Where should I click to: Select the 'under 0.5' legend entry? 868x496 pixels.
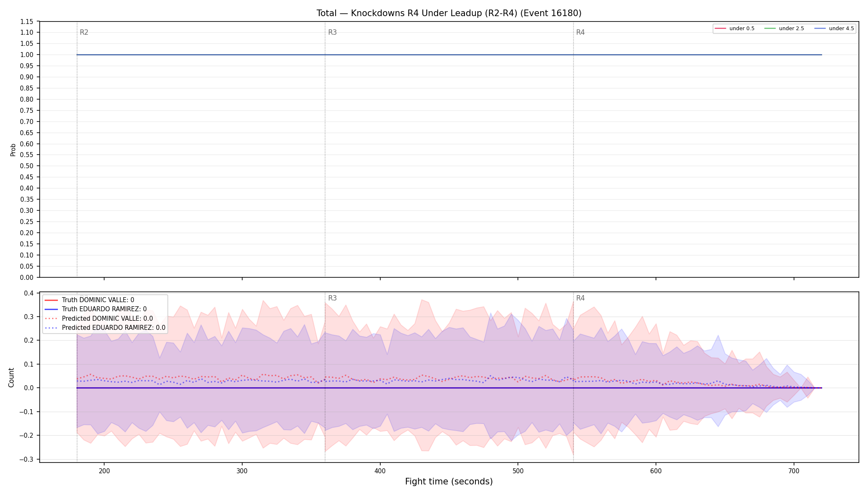(735, 29)
